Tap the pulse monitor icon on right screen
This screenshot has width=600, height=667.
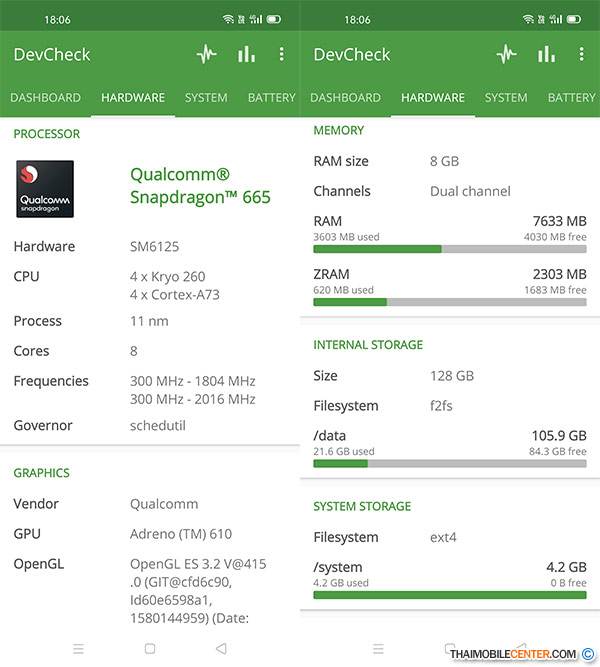[507, 55]
